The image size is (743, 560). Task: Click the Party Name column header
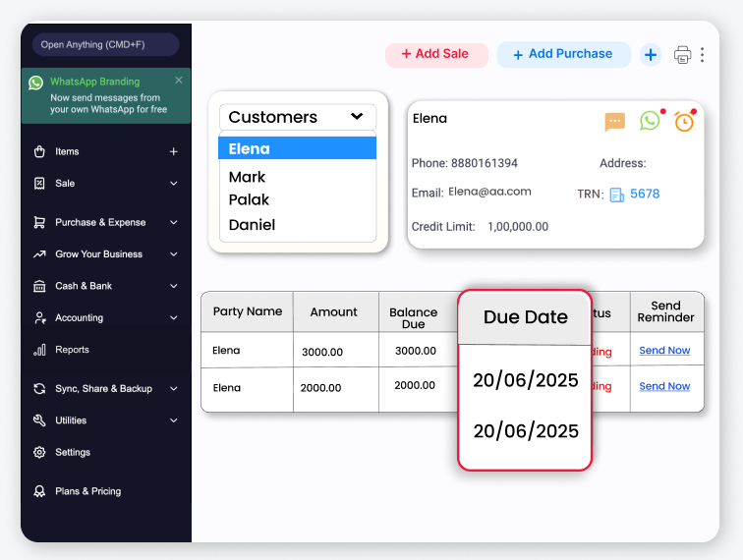(248, 311)
